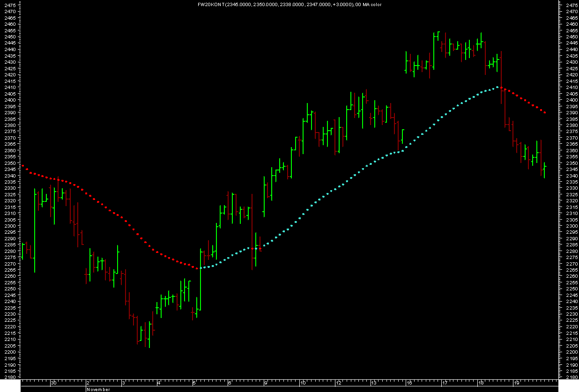Click date label "9" on time axis
The width and height of the screenshot is (579, 392).
(266, 383)
